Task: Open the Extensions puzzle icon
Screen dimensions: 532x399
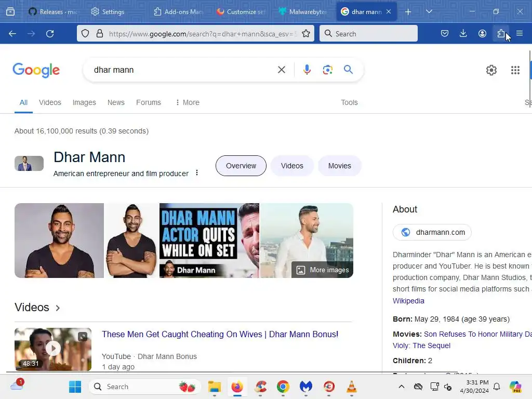Action: [x=501, y=34]
